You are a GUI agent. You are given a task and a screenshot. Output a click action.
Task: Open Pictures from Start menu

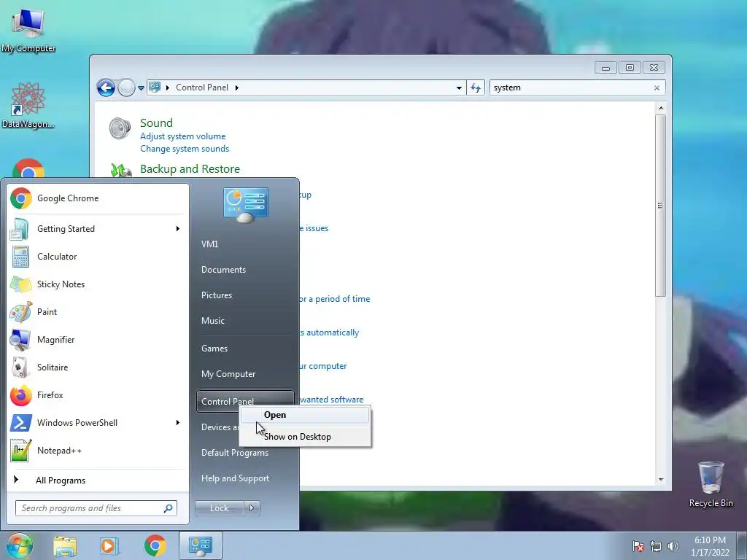click(245, 295)
